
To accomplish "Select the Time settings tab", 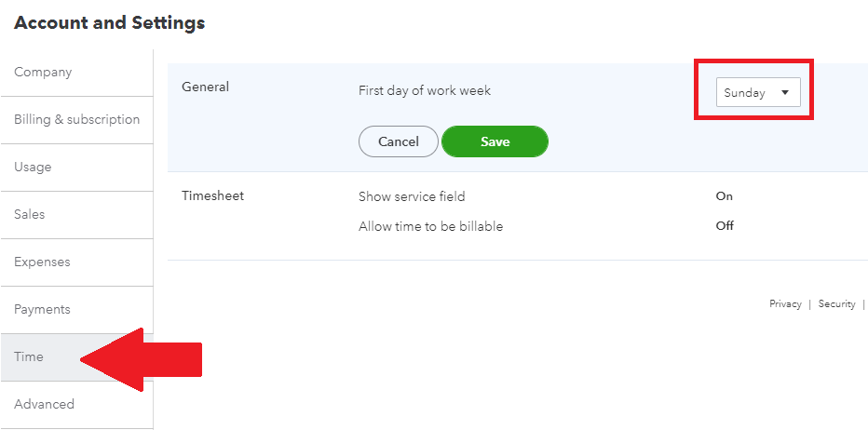I will [x=29, y=357].
